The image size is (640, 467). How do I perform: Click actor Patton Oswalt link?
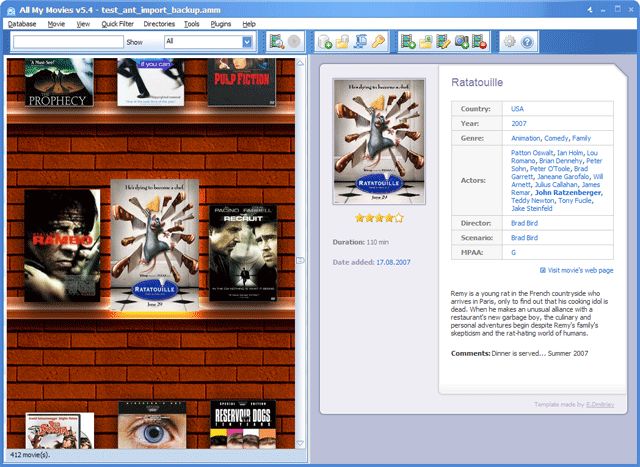tap(532, 153)
